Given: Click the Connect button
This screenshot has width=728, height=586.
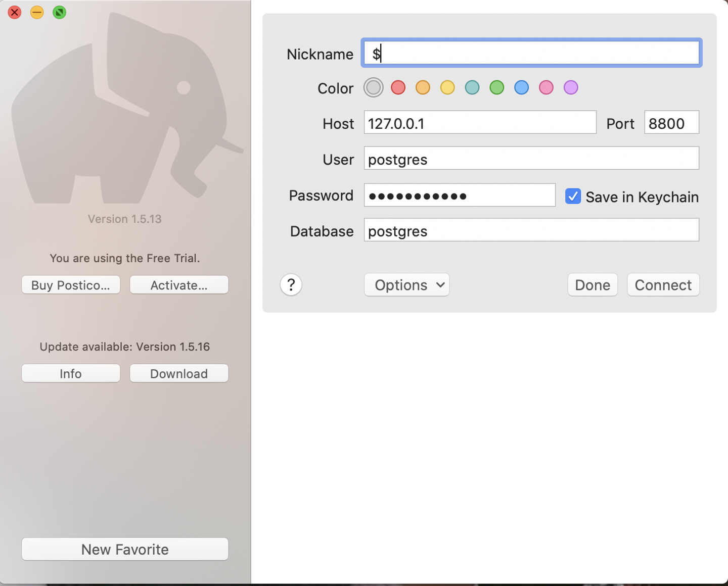Looking at the screenshot, I should [663, 285].
